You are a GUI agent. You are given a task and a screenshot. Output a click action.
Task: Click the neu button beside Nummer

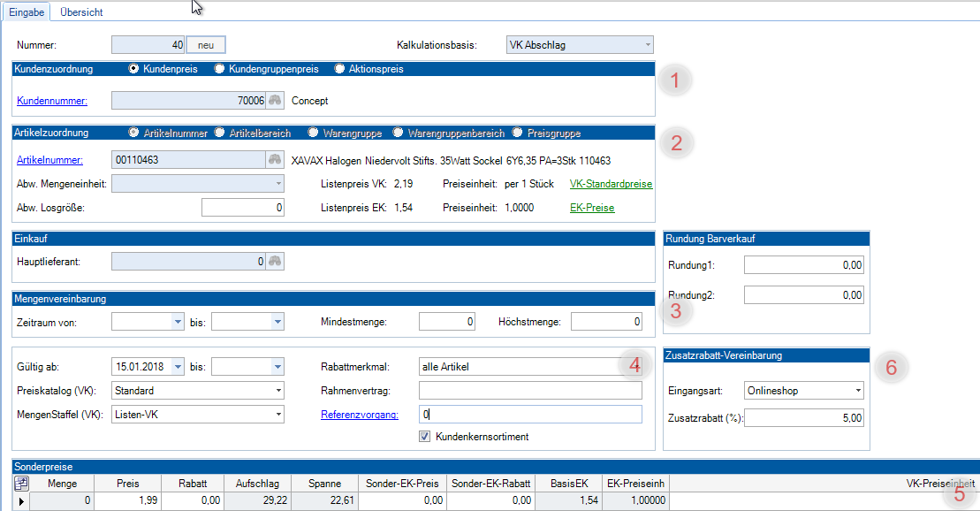[206, 44]
